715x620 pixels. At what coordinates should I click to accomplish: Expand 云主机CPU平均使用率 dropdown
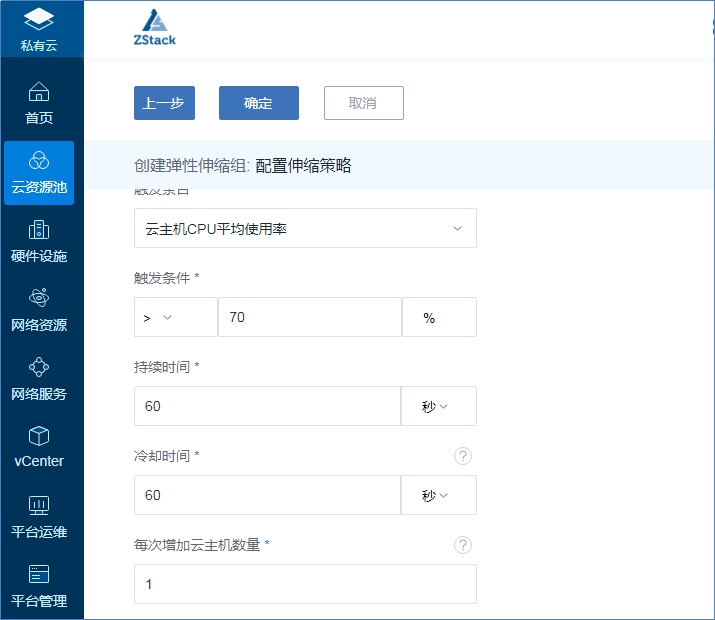point(305,228)
